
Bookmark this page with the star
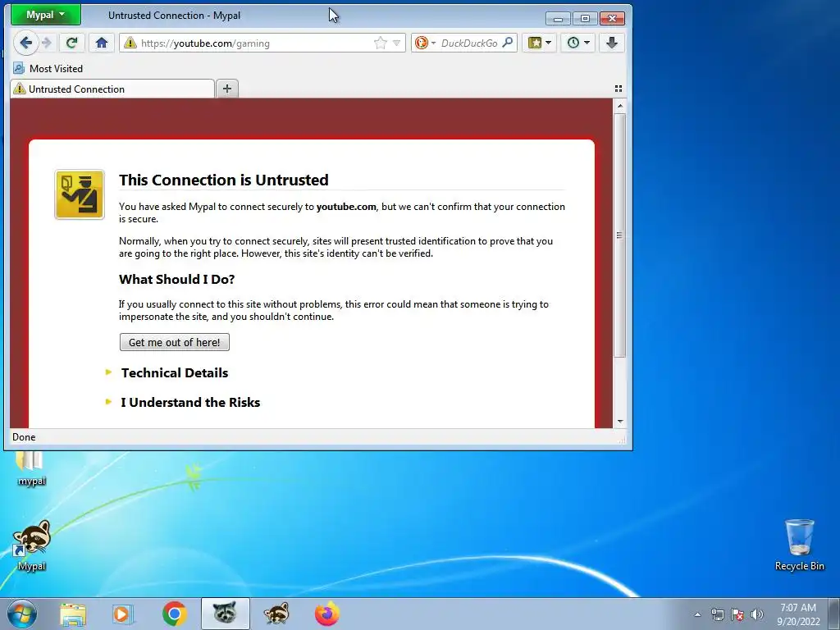pos(381,43)
